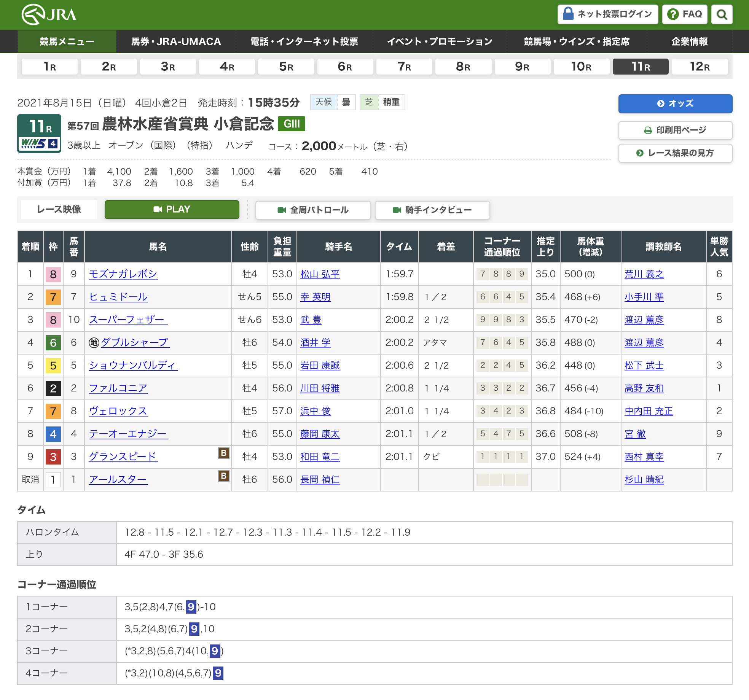
Task: Open the レース結果の見方 guide
Action: 675,153
